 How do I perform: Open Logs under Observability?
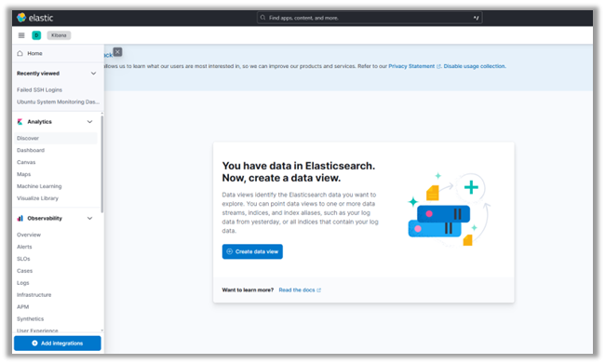click(x=22, y=283)
